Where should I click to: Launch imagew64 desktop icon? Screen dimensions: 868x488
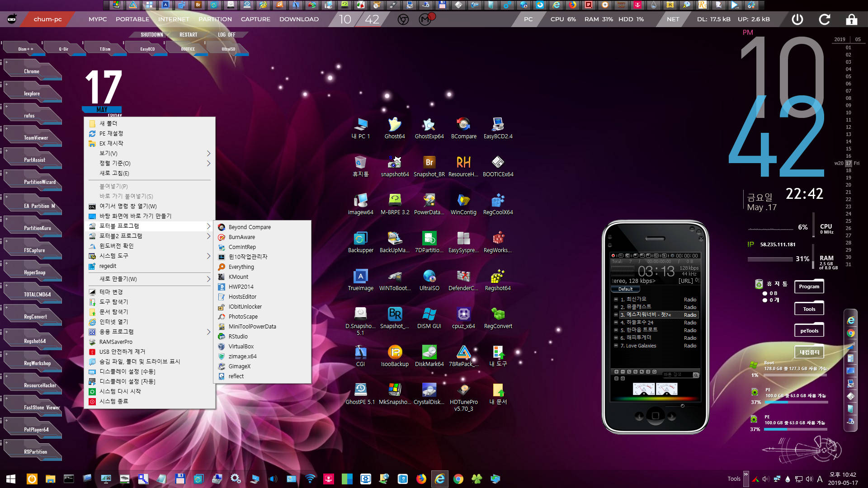[360, 204]
